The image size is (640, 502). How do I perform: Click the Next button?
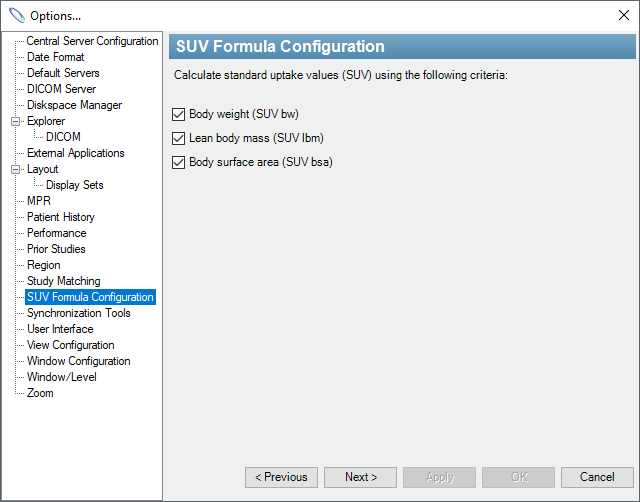pos(360,477)
